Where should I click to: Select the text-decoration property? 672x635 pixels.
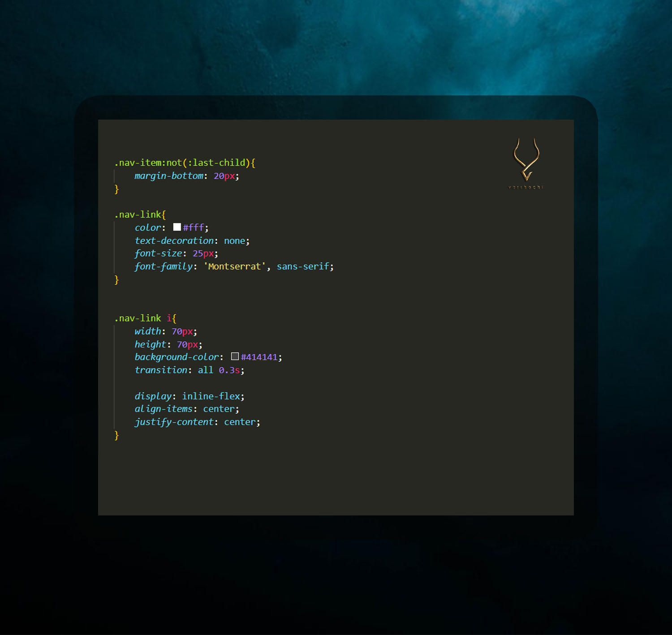coord(174,240)
